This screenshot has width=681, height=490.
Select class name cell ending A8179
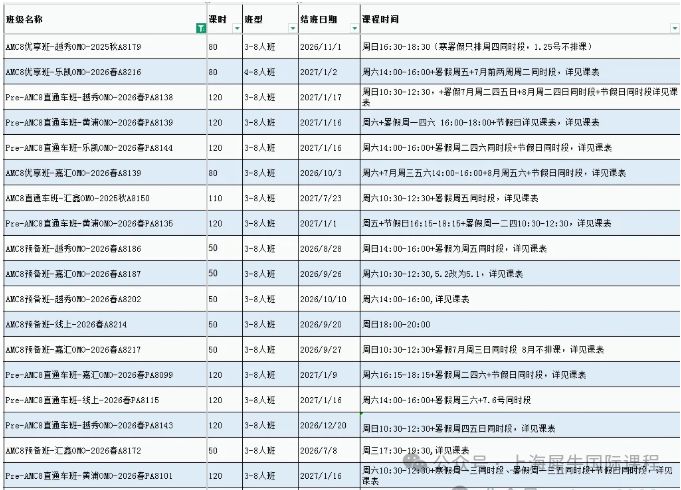[x=105, y=46]
